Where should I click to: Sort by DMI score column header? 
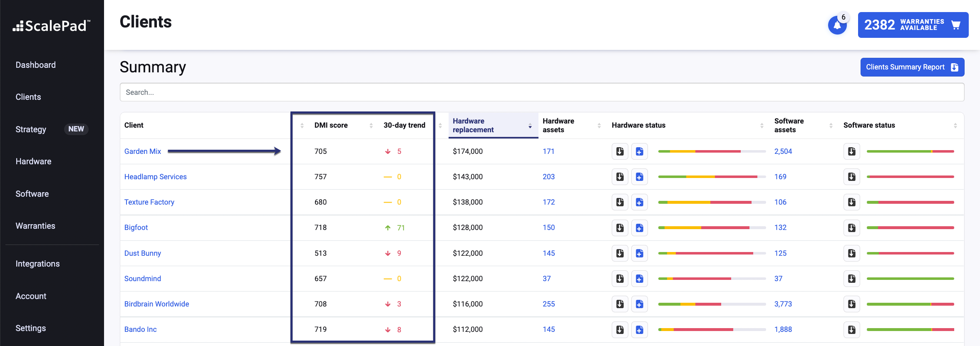(x=331, y=125)
